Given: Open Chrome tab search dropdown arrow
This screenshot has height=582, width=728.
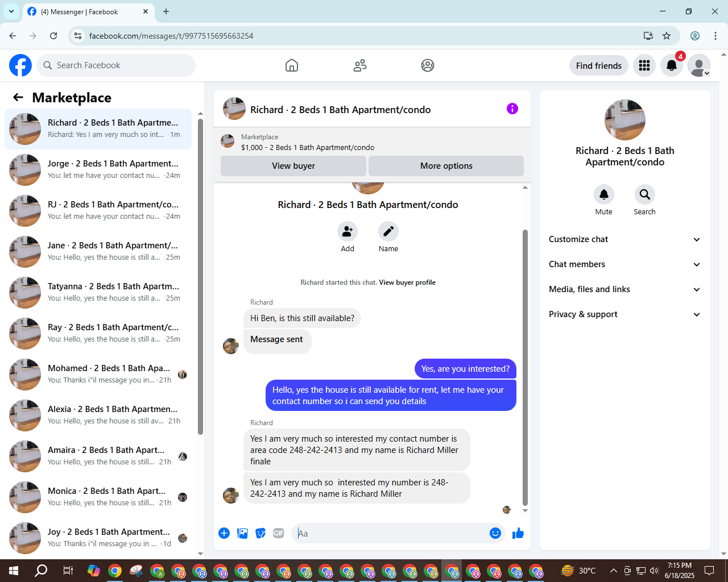Looking at the screenshot, I should (x=11, y=11).
